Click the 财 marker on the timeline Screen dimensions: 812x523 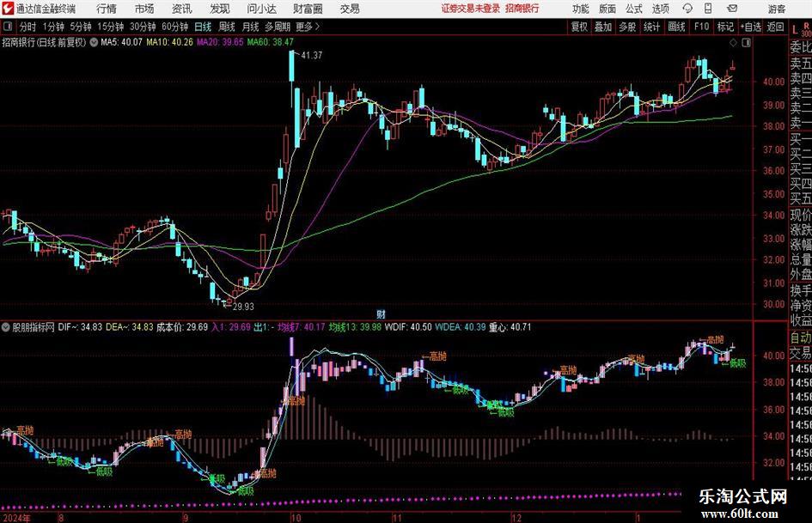(x=381, y=313)
